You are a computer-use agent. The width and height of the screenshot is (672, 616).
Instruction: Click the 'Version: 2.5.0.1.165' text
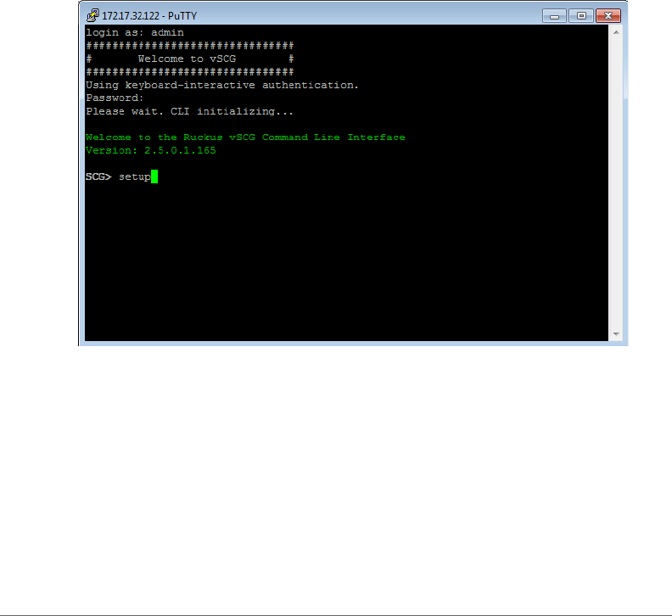pos(151,150)
